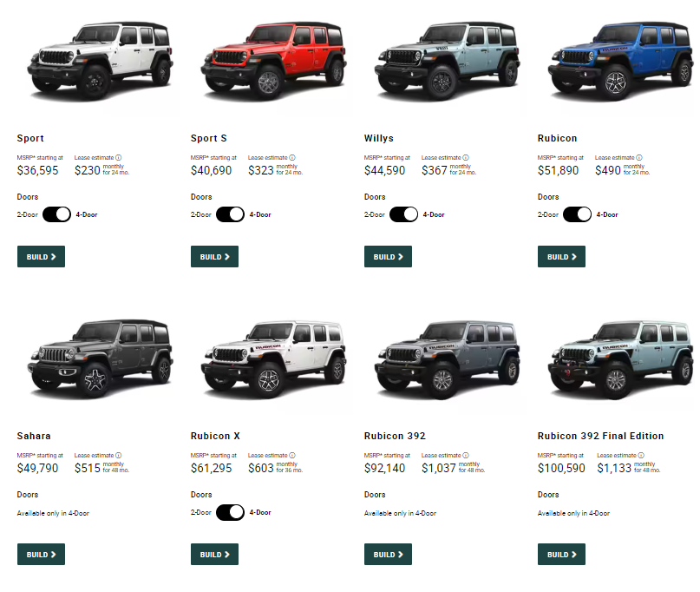Toggle the Sport S door switch
This screenshot has width=700, height=592.
tap(231, 214)
